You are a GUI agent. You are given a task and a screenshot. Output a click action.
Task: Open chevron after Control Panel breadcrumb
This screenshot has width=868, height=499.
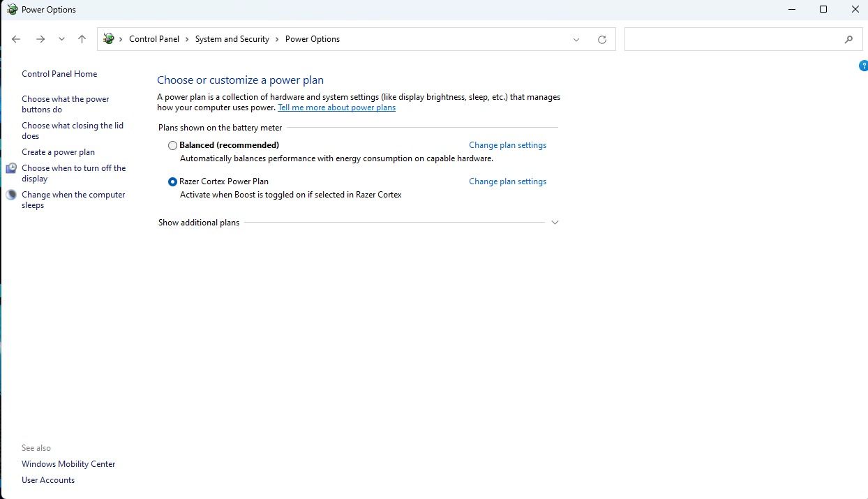[187, 40]
